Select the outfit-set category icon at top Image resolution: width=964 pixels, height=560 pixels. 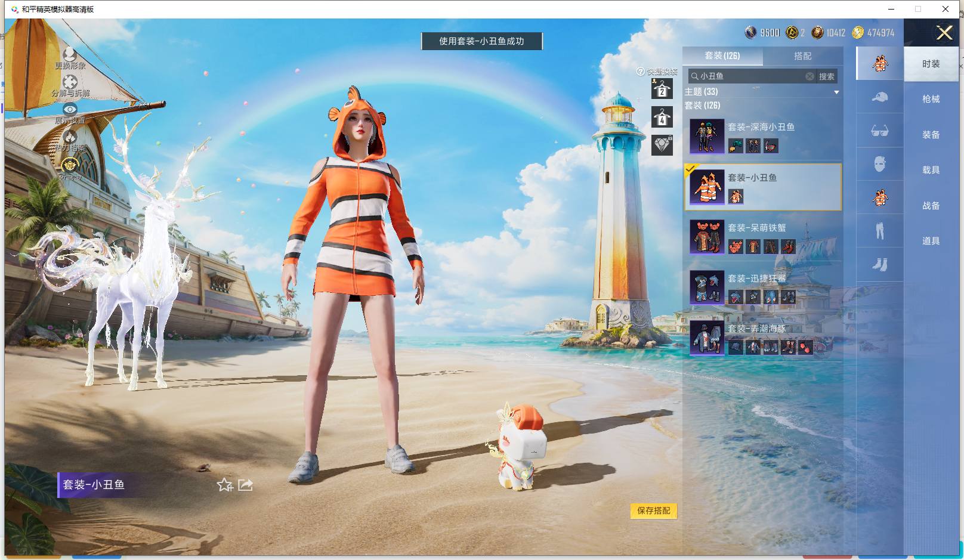click(x=880, y=63)
